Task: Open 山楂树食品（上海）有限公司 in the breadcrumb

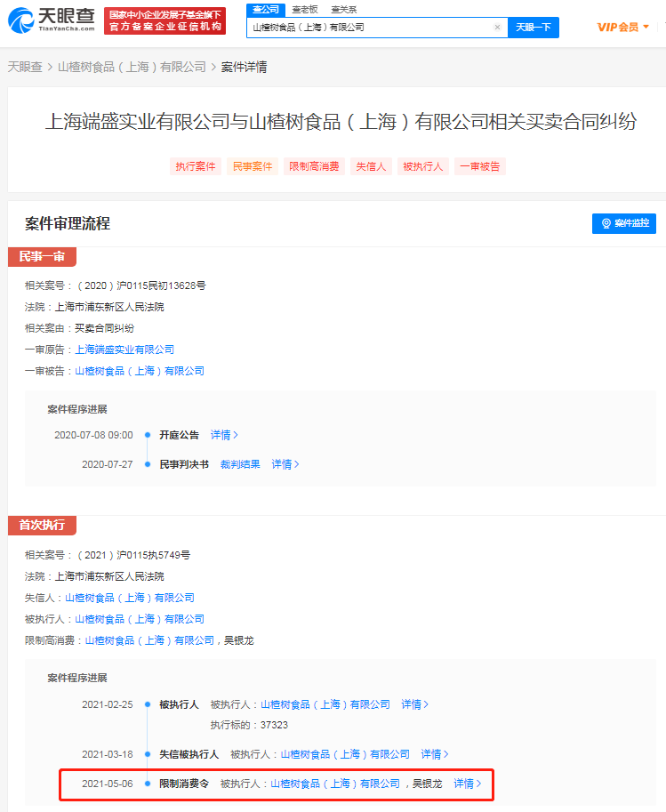Action: [x=132, y=67]
